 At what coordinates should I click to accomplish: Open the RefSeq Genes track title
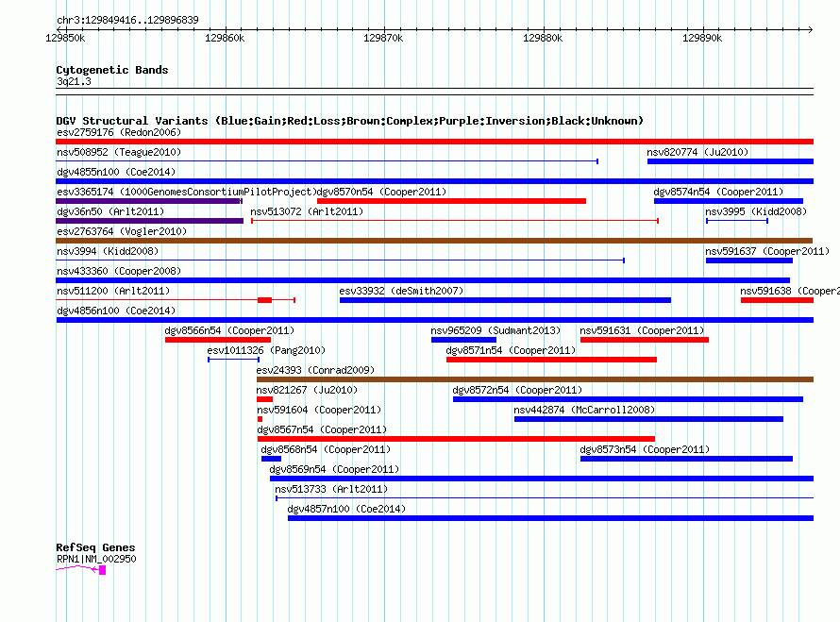tap(95, 547)
